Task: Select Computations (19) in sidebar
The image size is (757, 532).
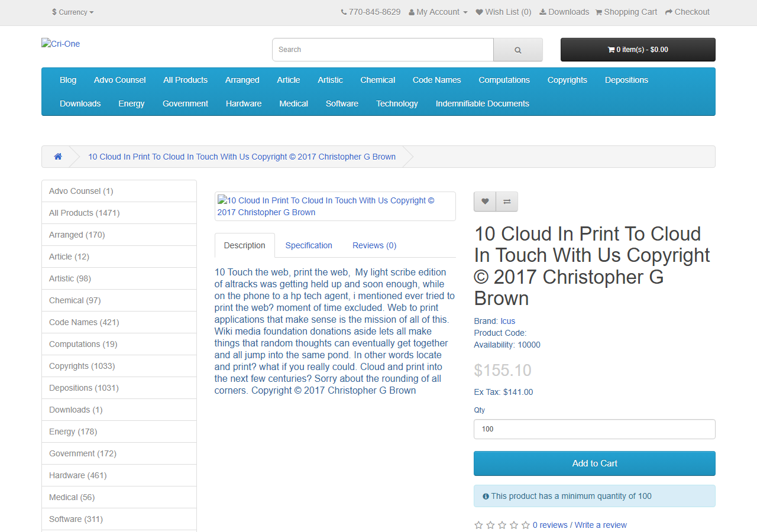Action: (x=119, y=344)
